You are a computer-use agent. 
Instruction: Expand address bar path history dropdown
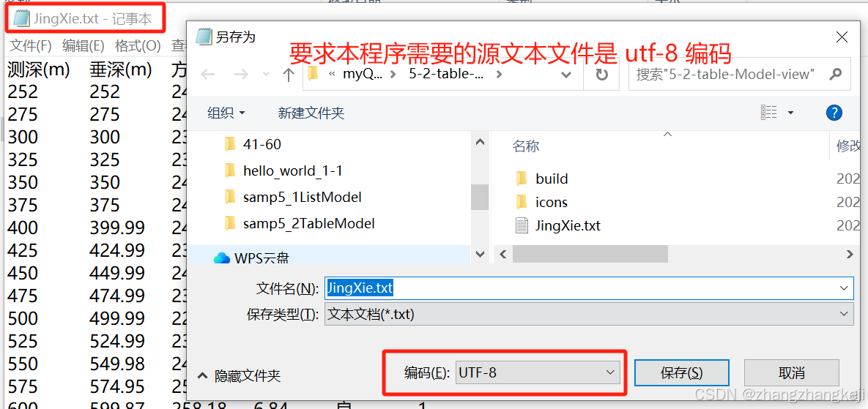[565, 74]
